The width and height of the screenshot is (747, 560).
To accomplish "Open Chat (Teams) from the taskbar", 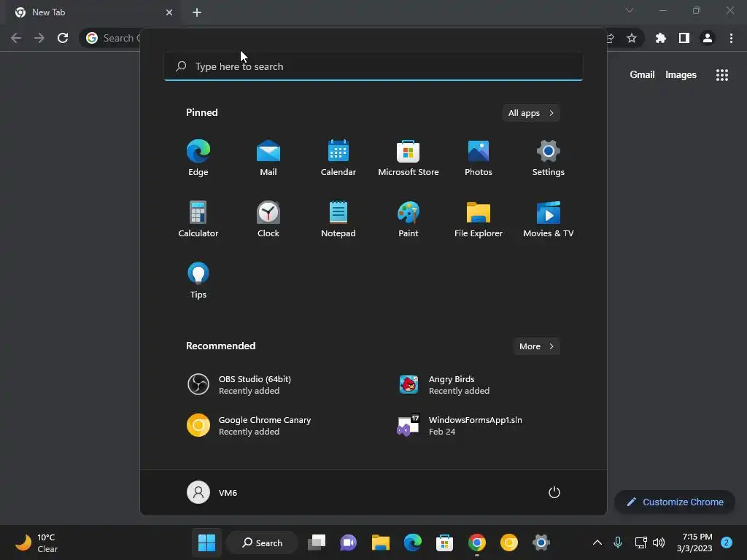I will coord(348,542).
